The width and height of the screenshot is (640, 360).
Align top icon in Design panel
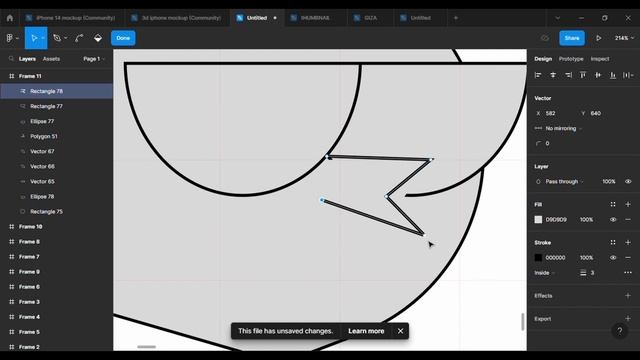click(583, 75)
